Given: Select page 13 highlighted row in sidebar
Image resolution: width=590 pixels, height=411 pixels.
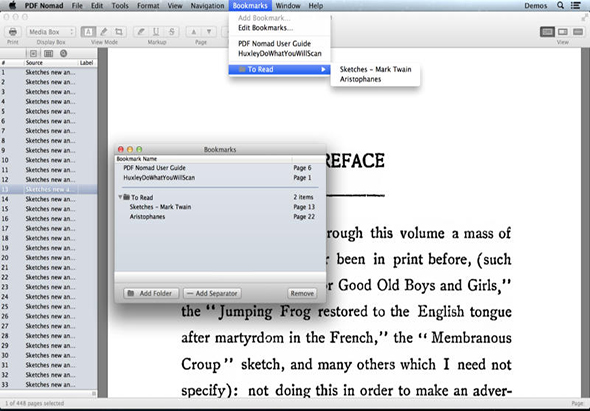Looking at the screenshot, I should tap(49, 189).
